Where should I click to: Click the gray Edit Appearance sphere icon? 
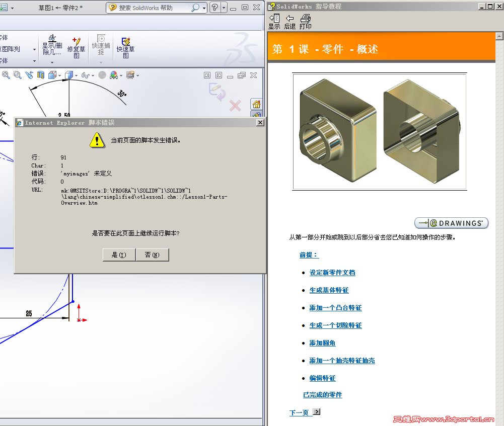click(x=102, y=75)
